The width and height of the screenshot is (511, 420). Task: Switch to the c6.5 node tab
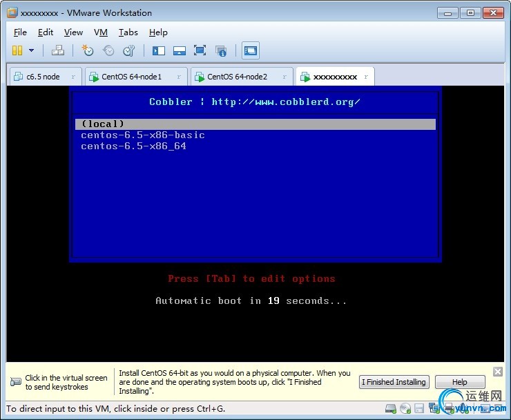tap(46, 77)
